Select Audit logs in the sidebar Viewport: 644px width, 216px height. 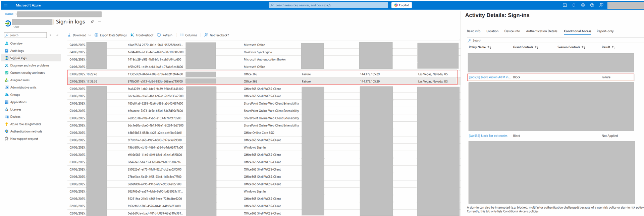(17, 51)
